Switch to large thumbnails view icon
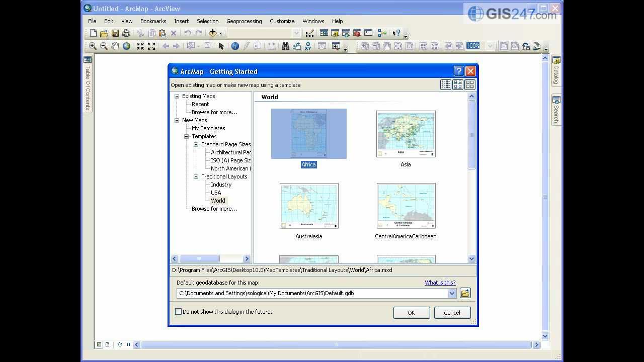The image size is (644, 362). 470,84
